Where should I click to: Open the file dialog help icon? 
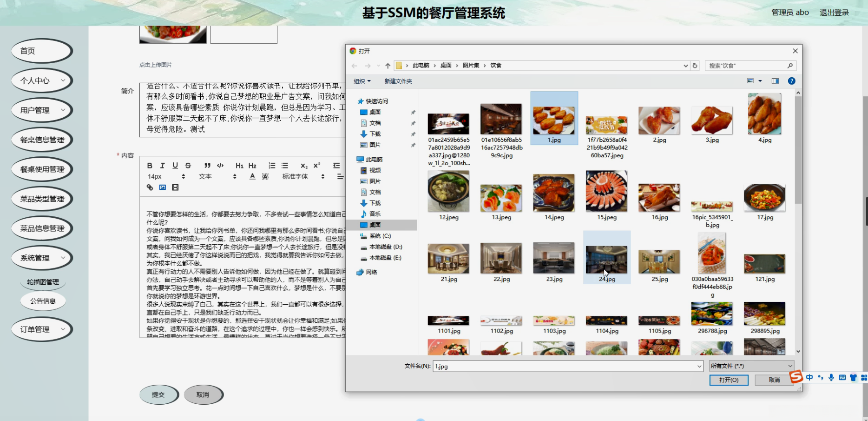[791, 81]
